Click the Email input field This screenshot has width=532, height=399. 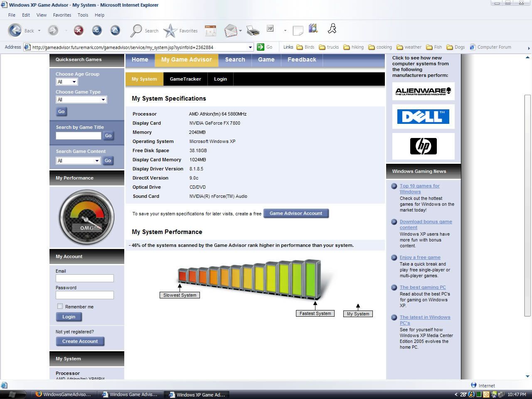point(85,278)
